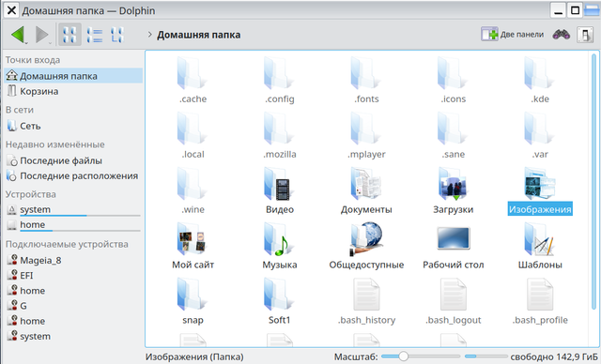Select the .bash_history file
Image resolution: width=601 pixels, height=364 pixels.
pos(366,295)
